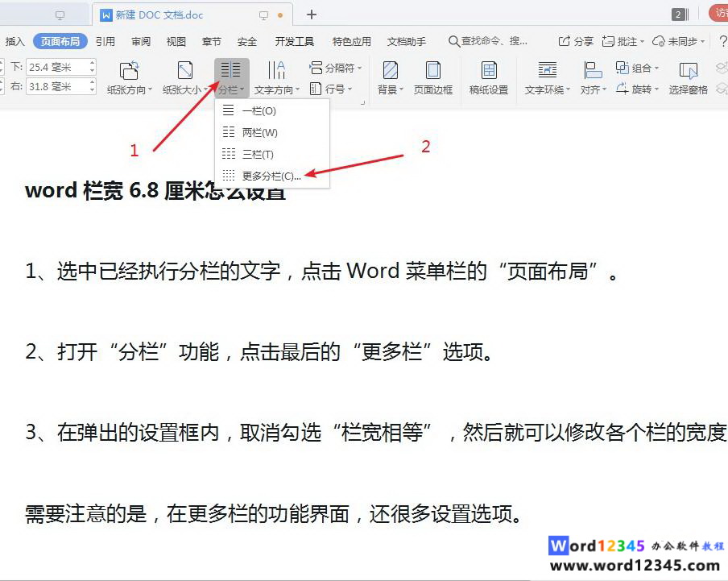Screen dimensions: 728x581
Task: Expand the 对齐 dropdown arrow
Action: [604, 89]
